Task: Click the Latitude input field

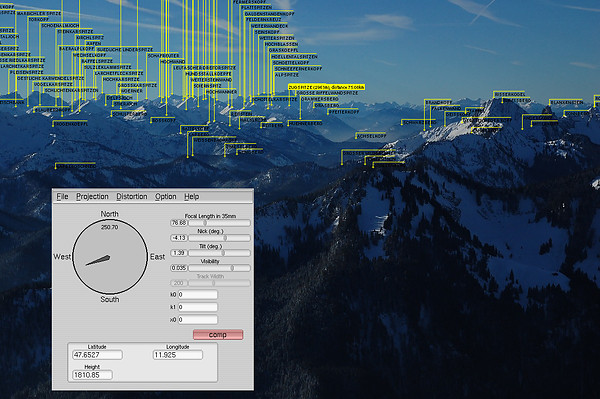Action: click(x=97, y=355)
